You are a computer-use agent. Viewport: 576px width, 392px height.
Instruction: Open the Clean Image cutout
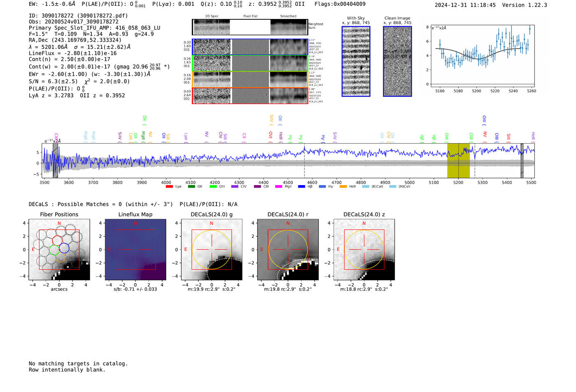397,61
